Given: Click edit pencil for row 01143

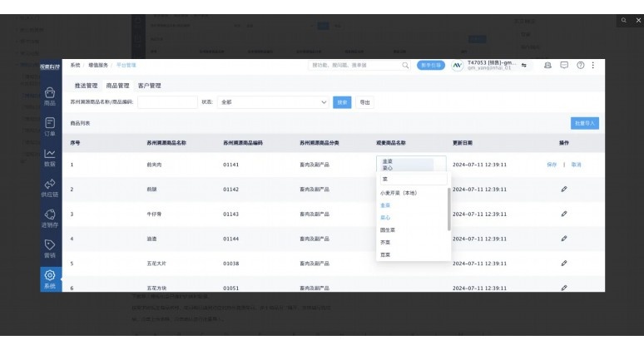Looking at the screenshot, I should 564,214.
